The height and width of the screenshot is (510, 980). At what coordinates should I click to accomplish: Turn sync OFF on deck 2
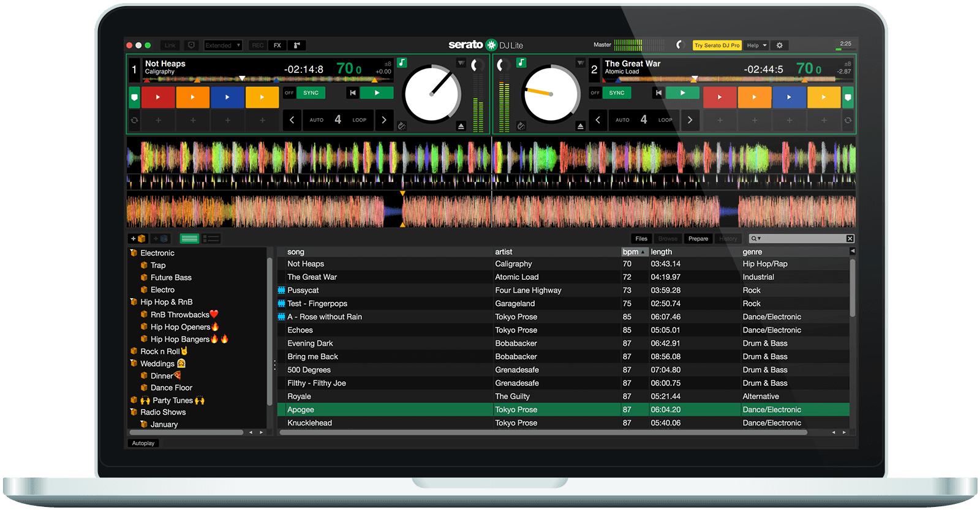(595, 93)
